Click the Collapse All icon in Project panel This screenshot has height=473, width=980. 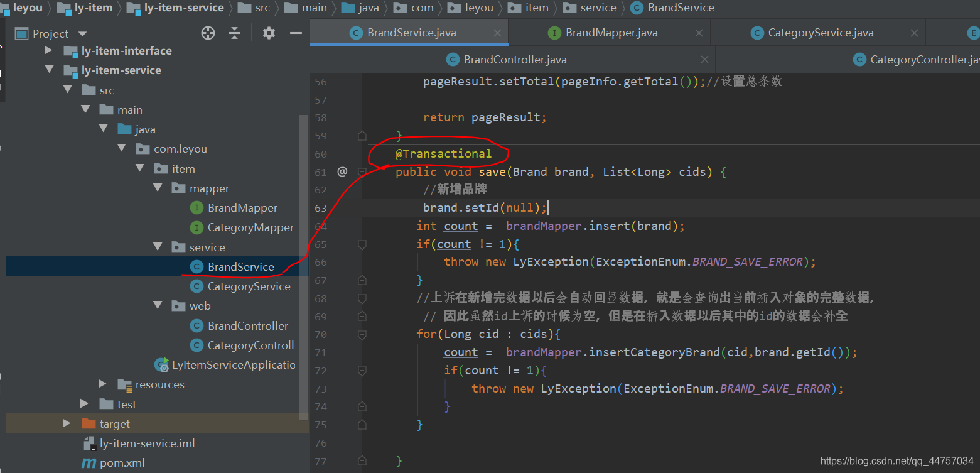[234, 33]
